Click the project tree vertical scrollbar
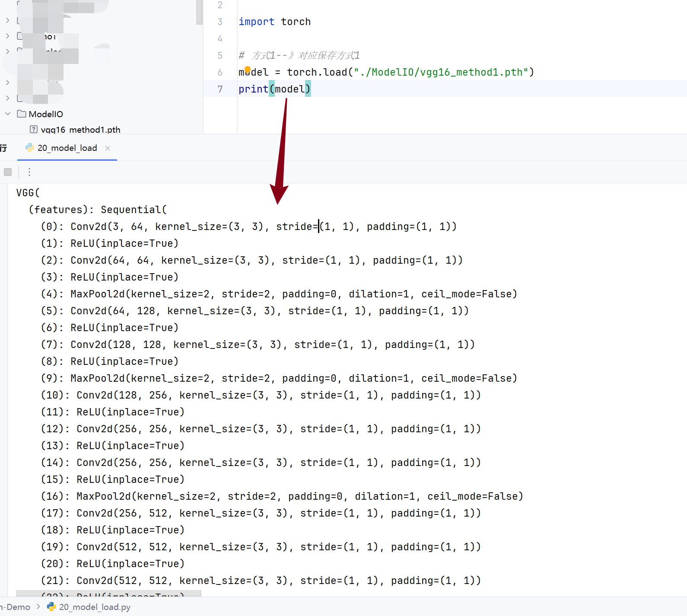Screen dimensions: 687x616 click(x=199, y=12)
